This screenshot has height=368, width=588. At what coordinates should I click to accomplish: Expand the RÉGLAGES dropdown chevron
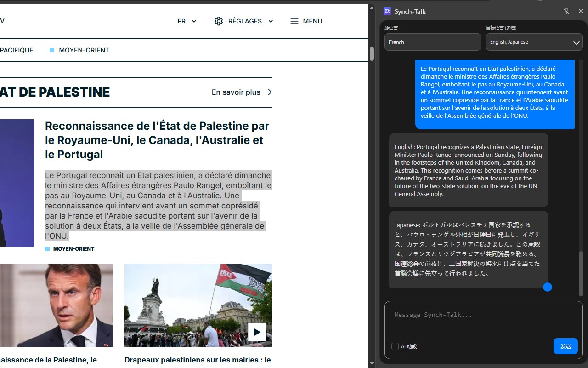[x=271, y=21]
